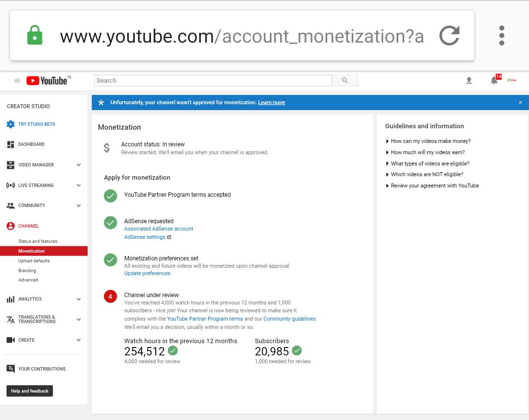Open Community guidelines link
Screen dimensions: 529x420
click(289, 319)
